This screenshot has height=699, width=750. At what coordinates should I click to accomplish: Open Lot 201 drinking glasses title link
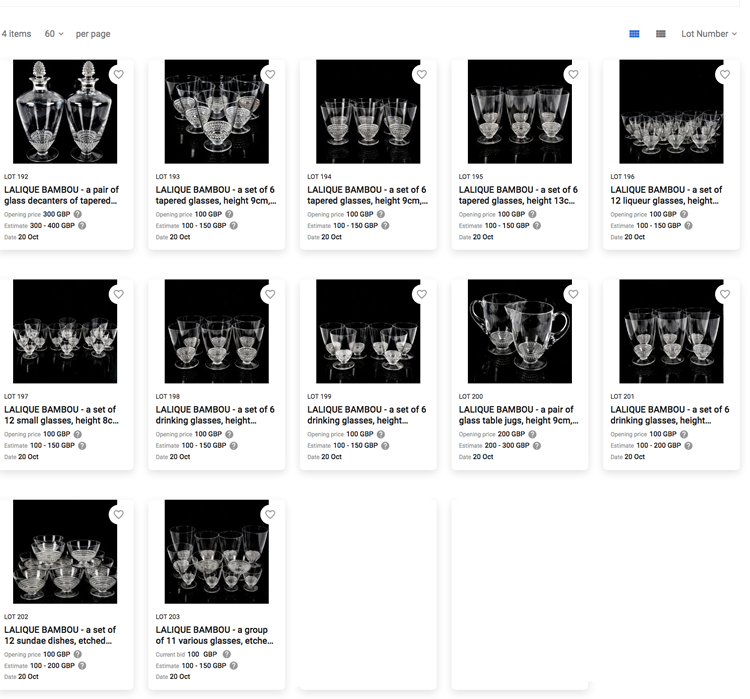[670, 415]
